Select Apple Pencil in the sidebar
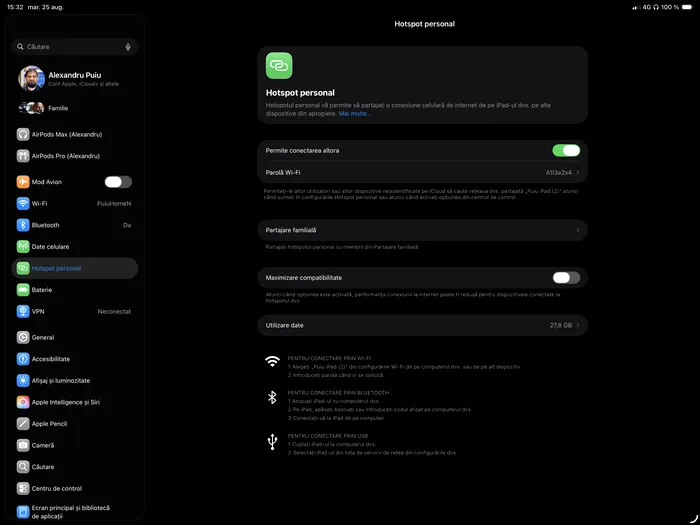This screenshot has height=525, width=700. coord(75,424)
